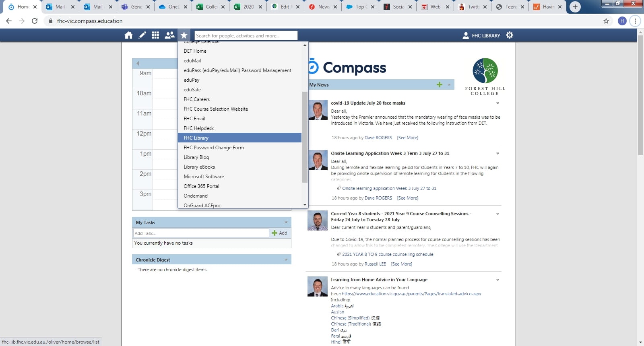
Task: Open the settings gear icon
Action: click(x=510, y=35)
